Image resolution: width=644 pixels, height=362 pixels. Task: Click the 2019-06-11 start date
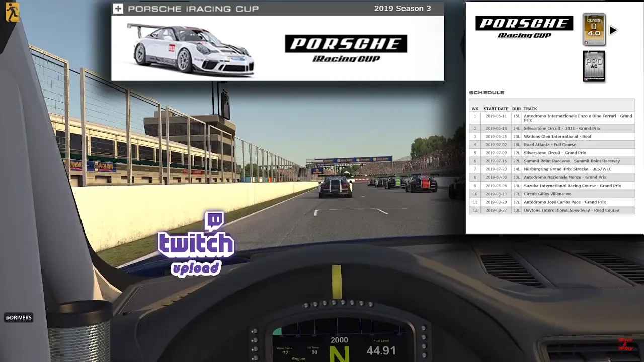(496, 116)
